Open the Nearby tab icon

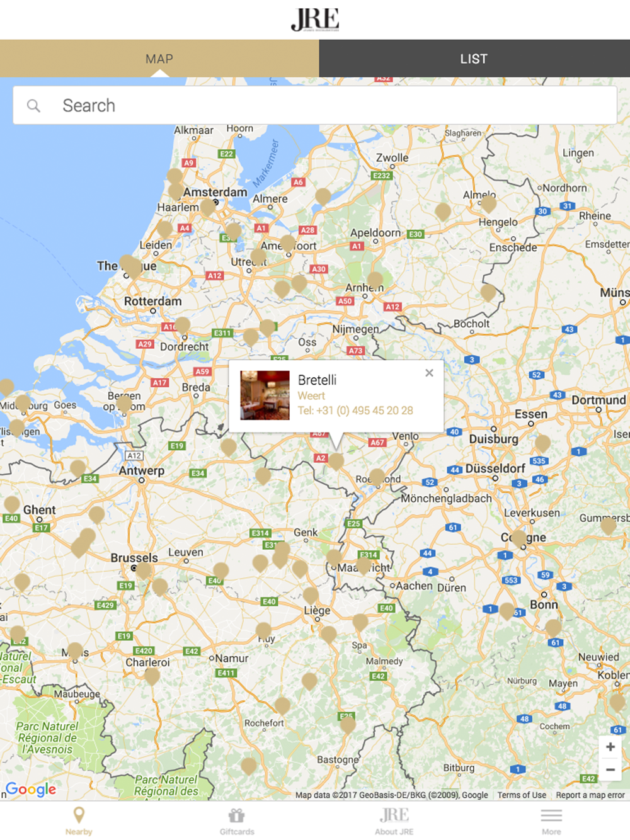tap(79, 820)
